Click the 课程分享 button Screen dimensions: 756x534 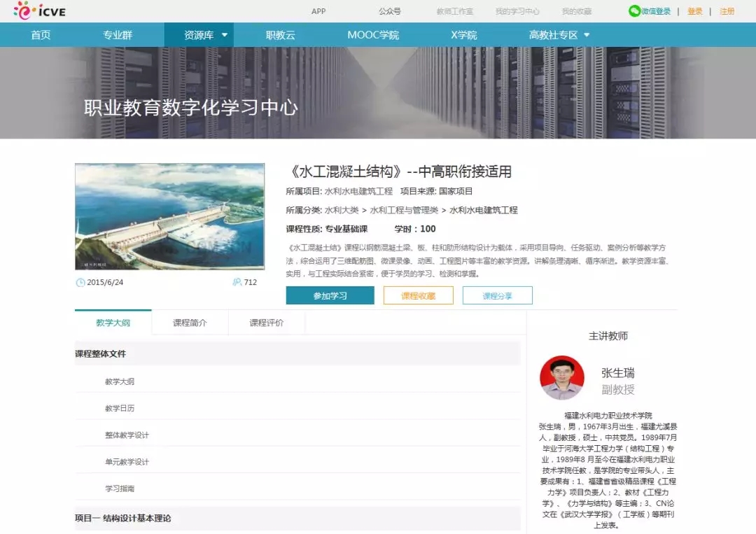coord(497,296)
